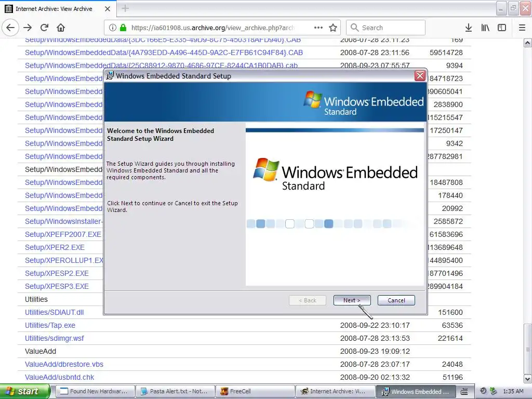
Task: Open Setup/XPESP3.EXE link
Action: click(x=57, y=286)
